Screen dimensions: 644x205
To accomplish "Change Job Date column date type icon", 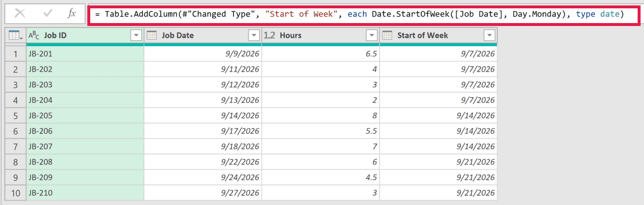I will tap(152, 35).
